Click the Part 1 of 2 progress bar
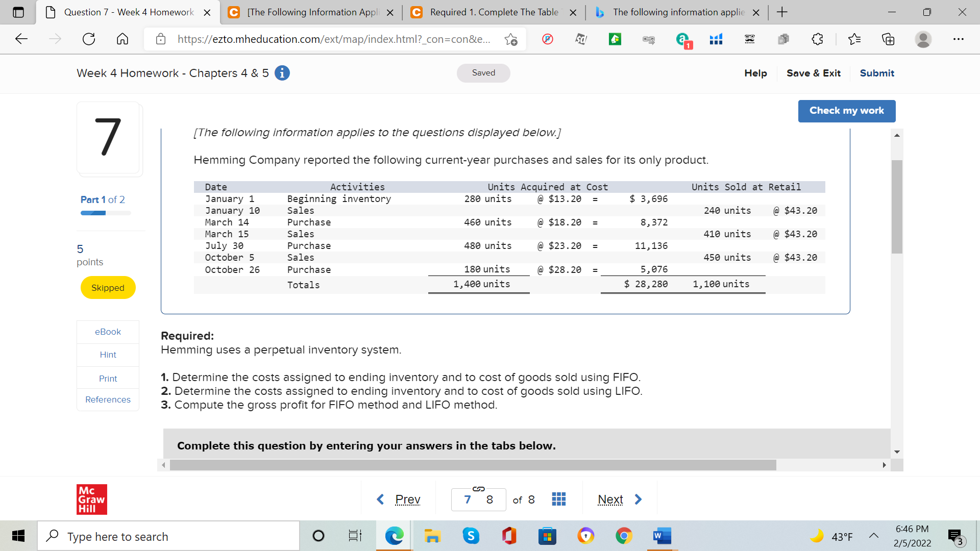980x551 pixels. click(x=106, y=213)
